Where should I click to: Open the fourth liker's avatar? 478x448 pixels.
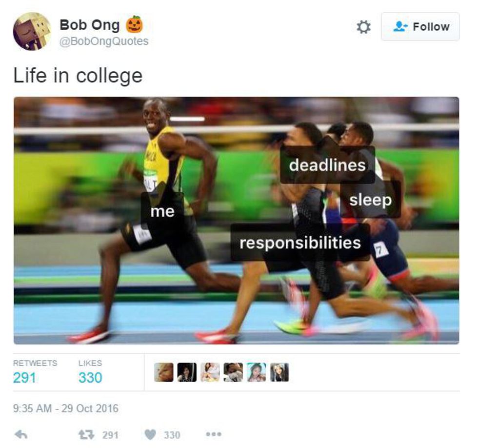[233, 372]
